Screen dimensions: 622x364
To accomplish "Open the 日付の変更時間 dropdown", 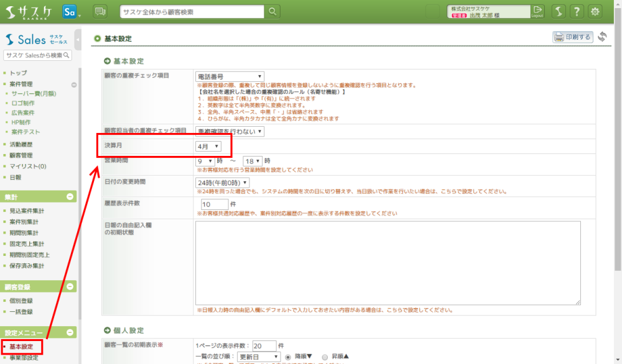I will pyautogui.click(x=223, y=183).
